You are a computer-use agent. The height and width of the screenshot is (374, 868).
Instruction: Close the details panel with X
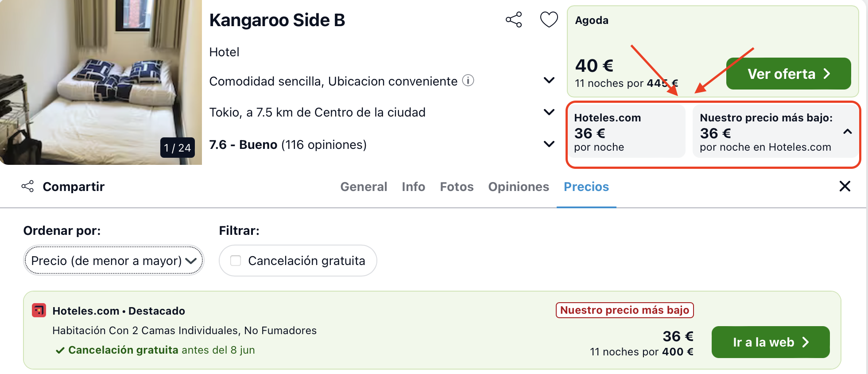click(845, 186)
